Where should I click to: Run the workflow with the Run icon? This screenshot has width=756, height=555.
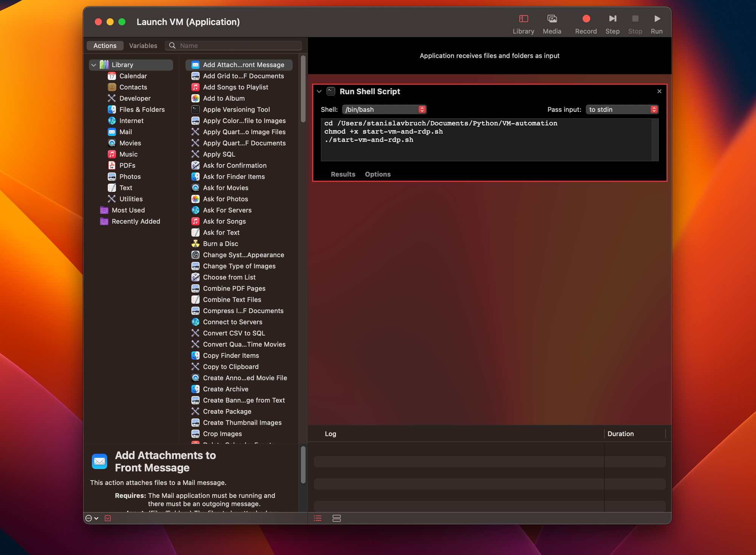[657, 19]
